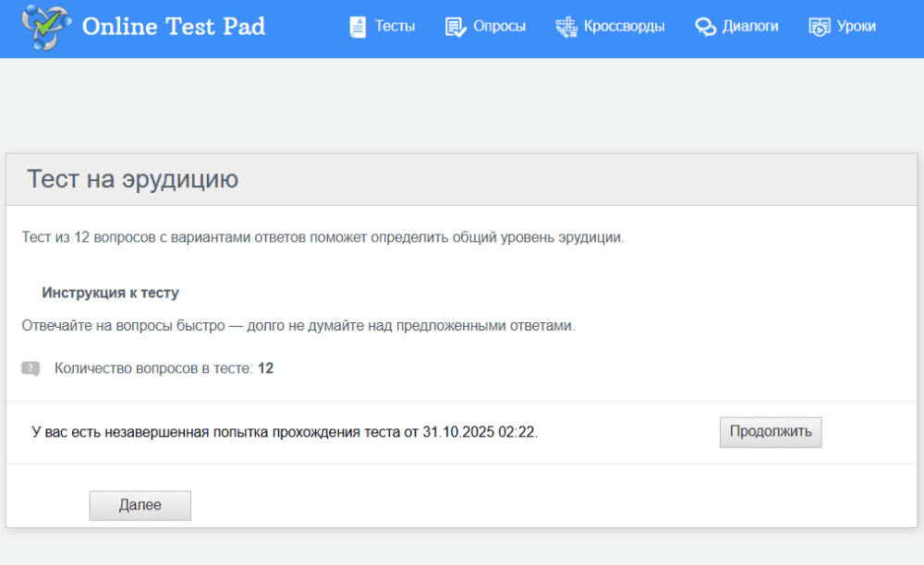Click the unfinished attempt notice text
Viewport: 924px width, 565px height.
pyautogui.click(x=285, y=432)
